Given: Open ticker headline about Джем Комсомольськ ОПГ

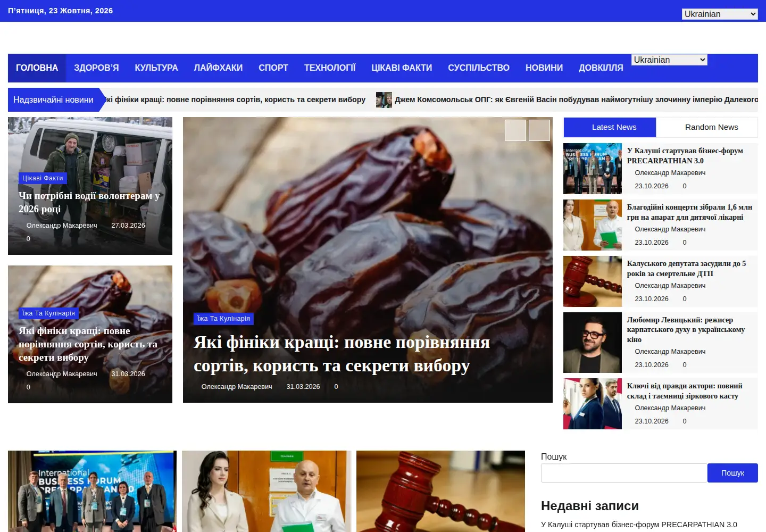Looking at the screenshot, I should 576,99.
